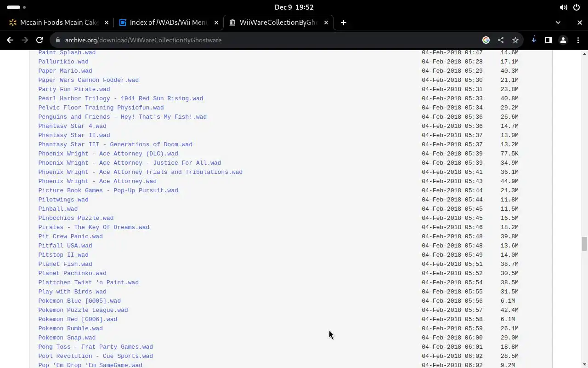
Task: Close the Mccain Foods tab
Action: pos(107,22)
